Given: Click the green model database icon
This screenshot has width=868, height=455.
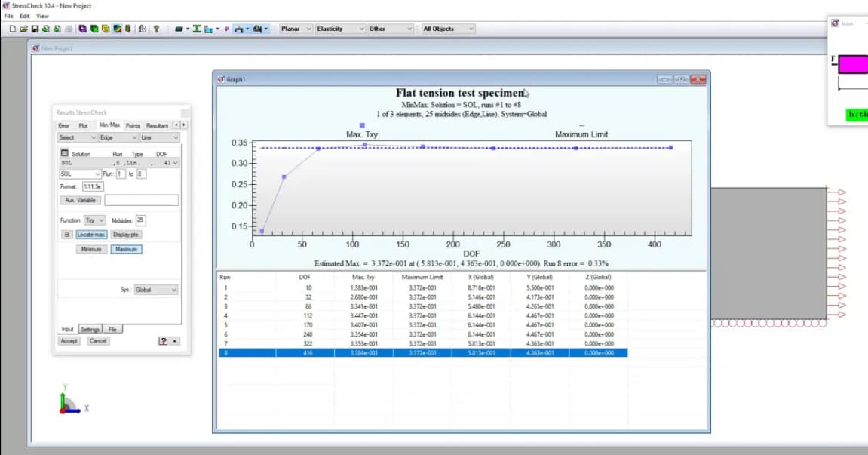Looking at the screenshot, I should (93, 29).
